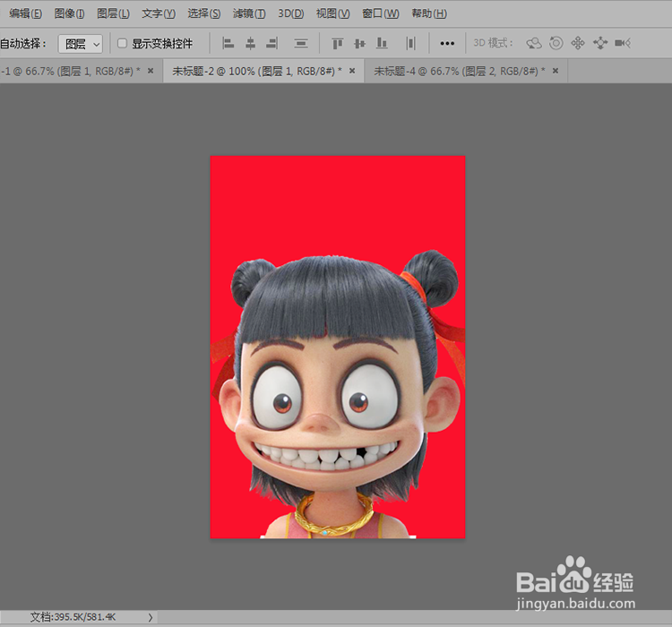Open the 编辑(E) menu
672x627 pixels.
point(25,13)
